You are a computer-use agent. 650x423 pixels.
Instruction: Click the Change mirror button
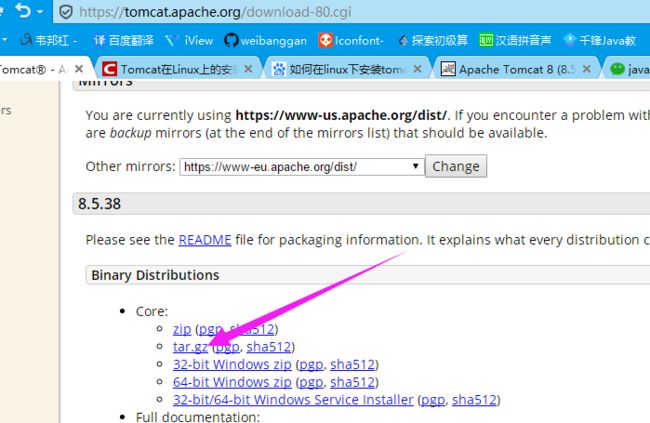[456, 166]
